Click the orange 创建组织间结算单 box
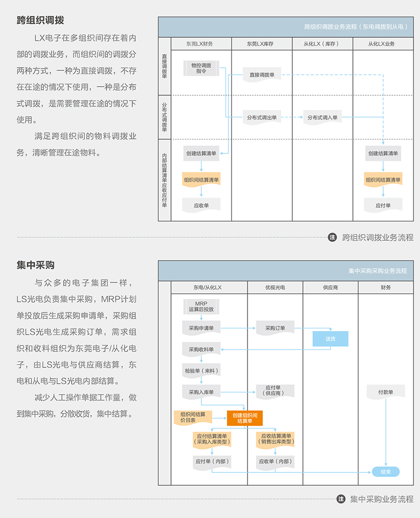 245,418
